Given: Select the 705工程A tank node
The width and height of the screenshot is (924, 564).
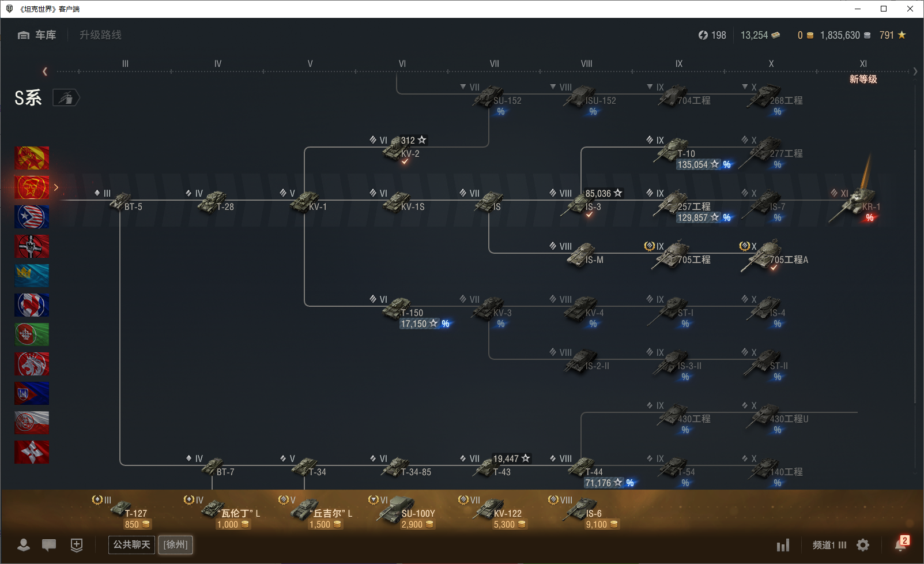Looking at the screenshot, I should 775,255.
